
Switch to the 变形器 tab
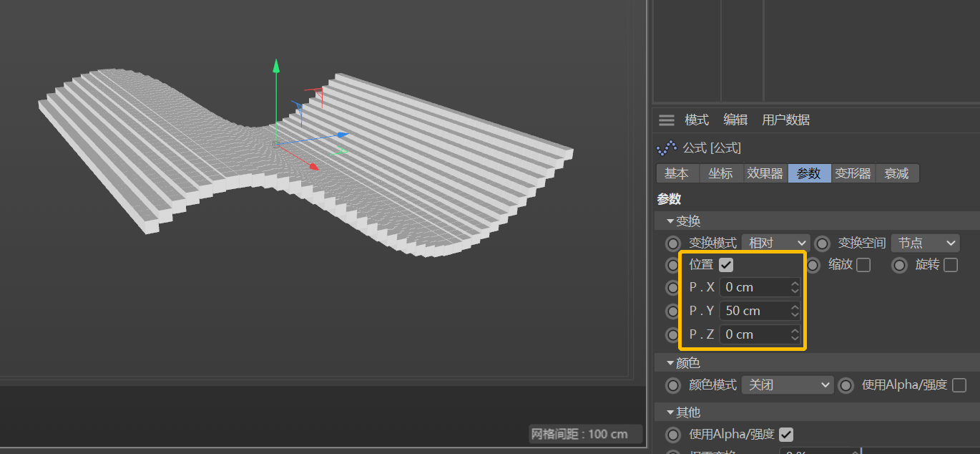pos(853,173)
